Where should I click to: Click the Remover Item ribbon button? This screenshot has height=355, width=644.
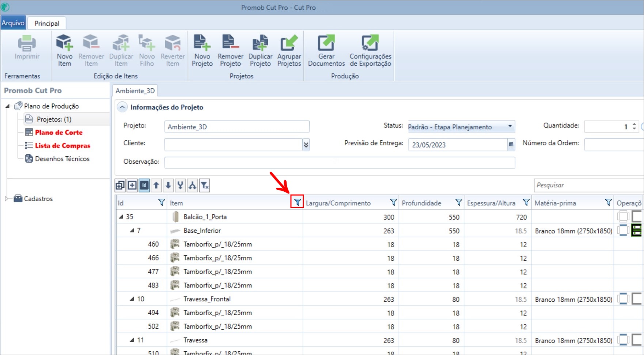pos(91,50)
